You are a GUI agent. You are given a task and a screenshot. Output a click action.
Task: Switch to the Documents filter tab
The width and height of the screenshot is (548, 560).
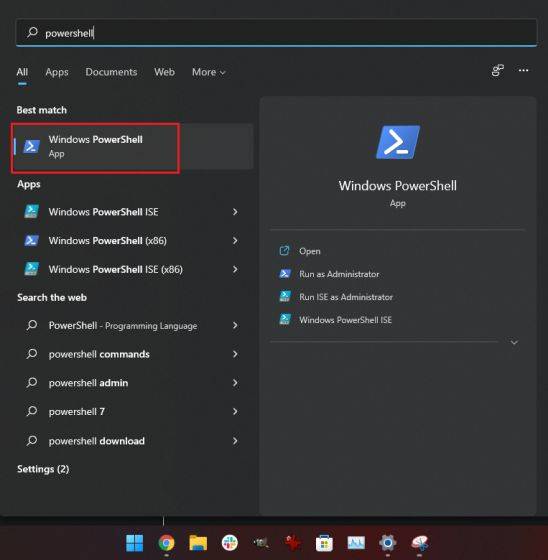pos(111,72)
